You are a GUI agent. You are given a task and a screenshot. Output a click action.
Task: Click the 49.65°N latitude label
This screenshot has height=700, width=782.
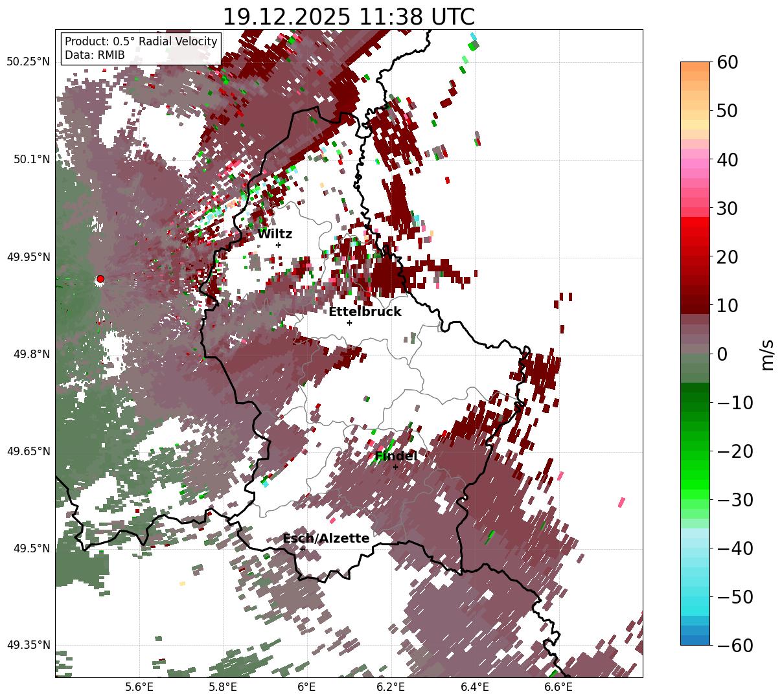click(28, 451)
